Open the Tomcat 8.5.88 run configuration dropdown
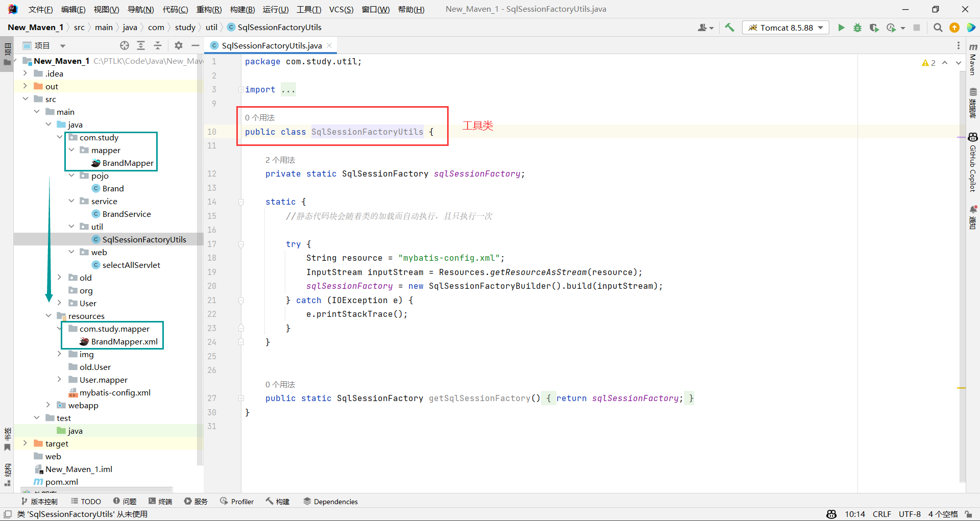 pyautogui.click(x=786, y=28)
